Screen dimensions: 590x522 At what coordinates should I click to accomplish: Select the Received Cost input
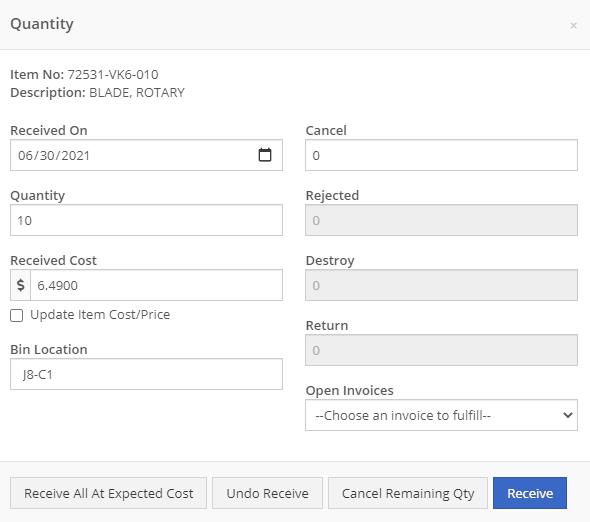(156, 285)
